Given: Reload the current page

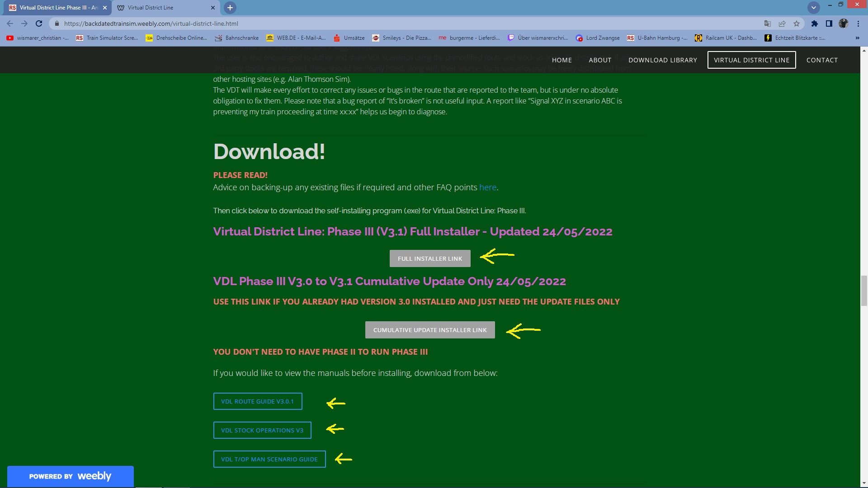Looking at the screenshot, I should (39, 23).
